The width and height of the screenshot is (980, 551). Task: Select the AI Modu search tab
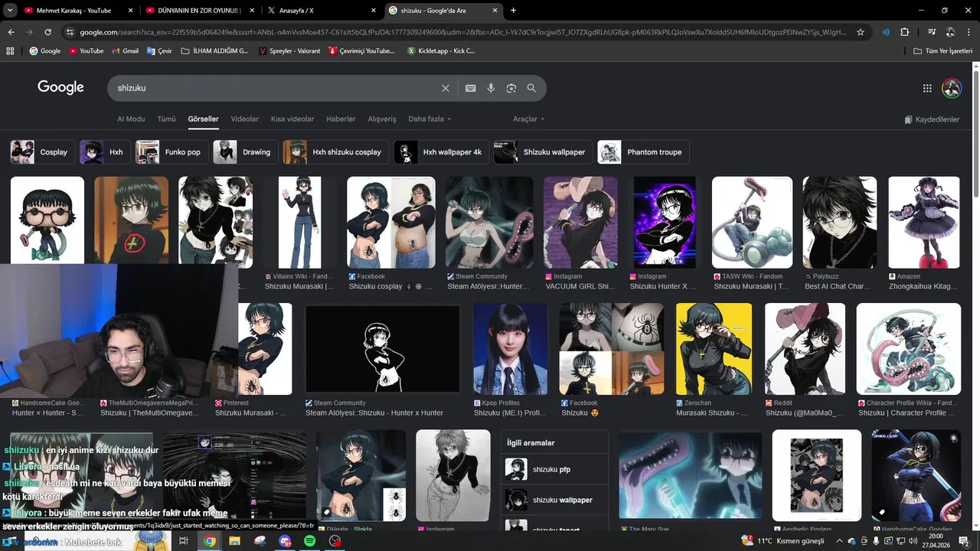click(131, 119)
